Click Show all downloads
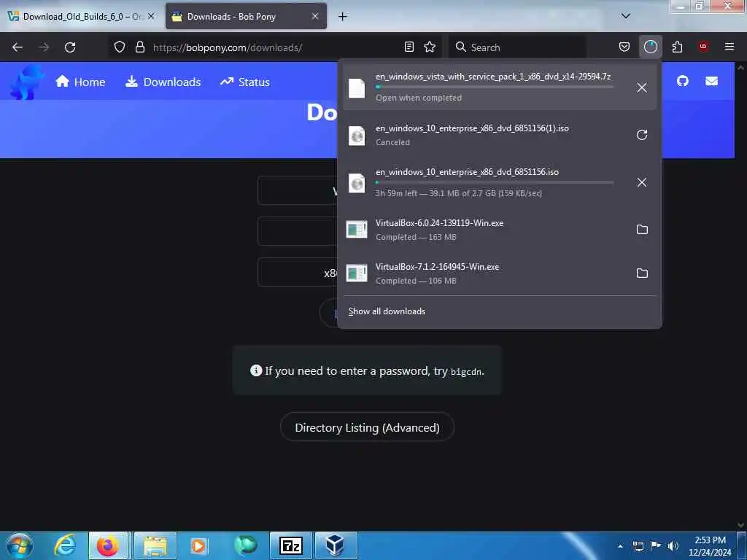This screenshot has width=747, height=560. click(387, 311)
